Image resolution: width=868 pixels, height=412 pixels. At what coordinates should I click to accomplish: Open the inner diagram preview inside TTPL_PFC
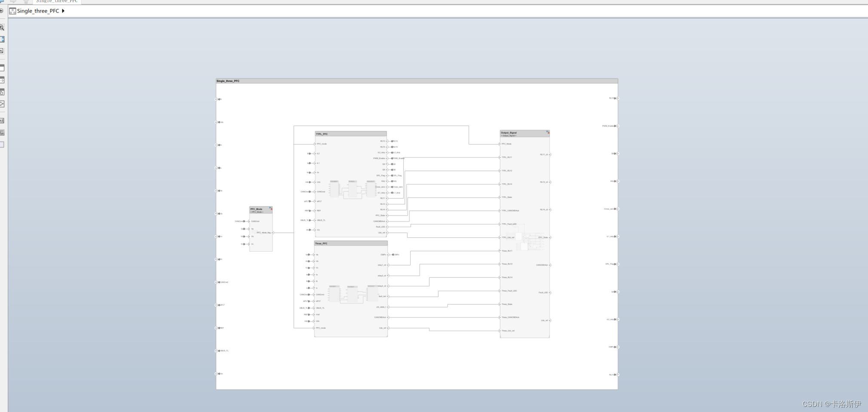(x=353, y=189)
